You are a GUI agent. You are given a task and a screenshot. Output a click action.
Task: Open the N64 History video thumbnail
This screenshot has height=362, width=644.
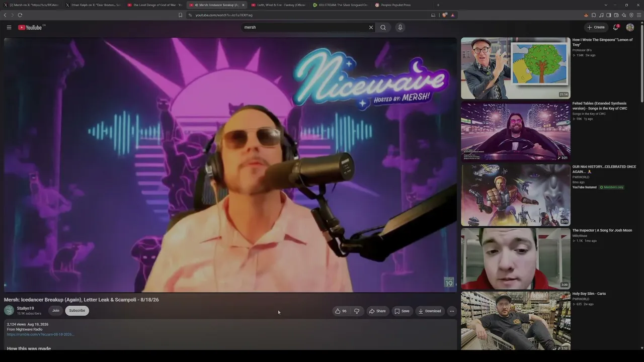516,195
